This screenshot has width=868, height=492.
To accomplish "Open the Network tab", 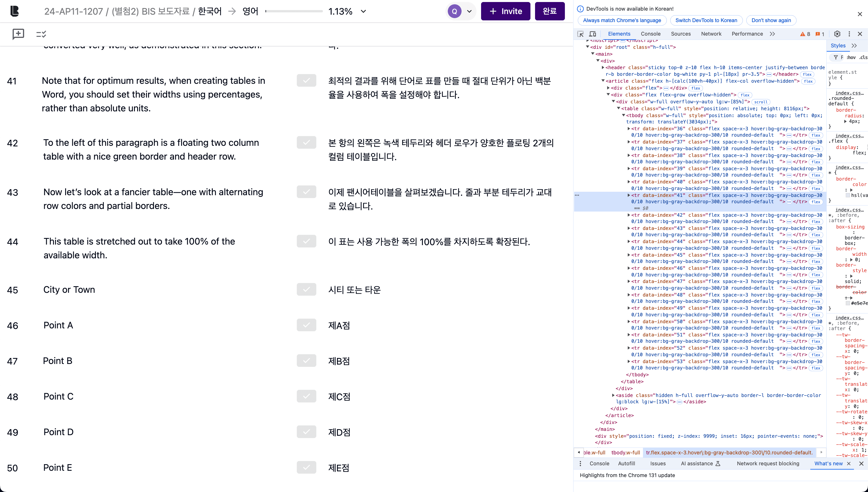I will 711,34.
